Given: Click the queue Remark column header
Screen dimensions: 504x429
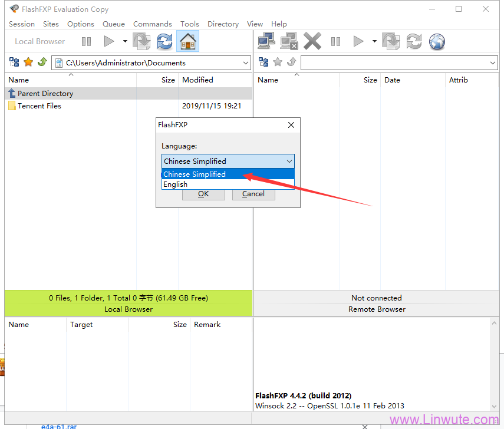Looking at the screenshot, I should click(x=221, y=325).
